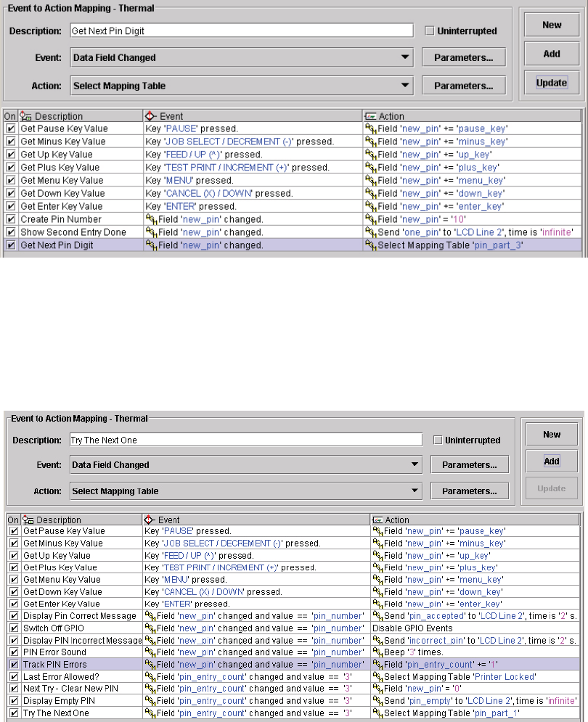Select the "Last Error Allowed?" description cell
This screenshot has width=588, height=722.
[81, 676]
